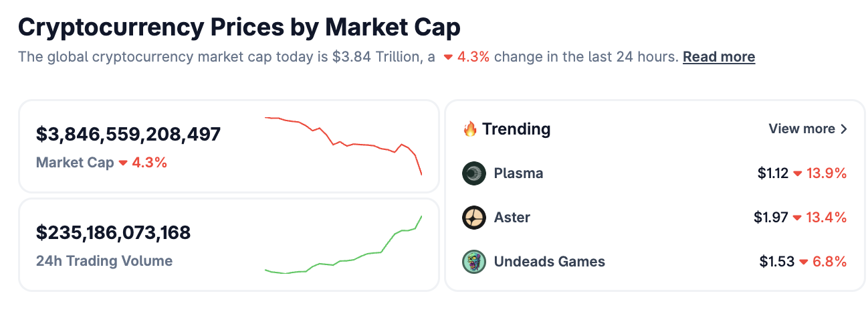The image size is (868, 314).
Task: Click the $3,846,559,208,497 market cap value
Action: click(128, 134)
